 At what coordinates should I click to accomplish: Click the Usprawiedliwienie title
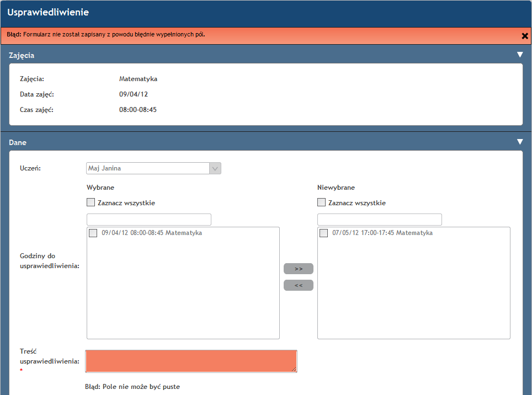pyautogui.click(x=48, y=12)
